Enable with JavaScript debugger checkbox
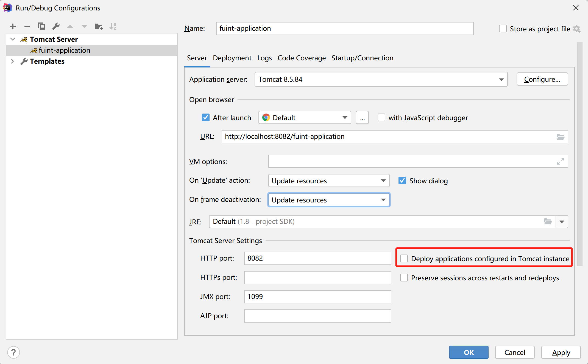Viewport: 588px width, 364px height. (381, 118)
